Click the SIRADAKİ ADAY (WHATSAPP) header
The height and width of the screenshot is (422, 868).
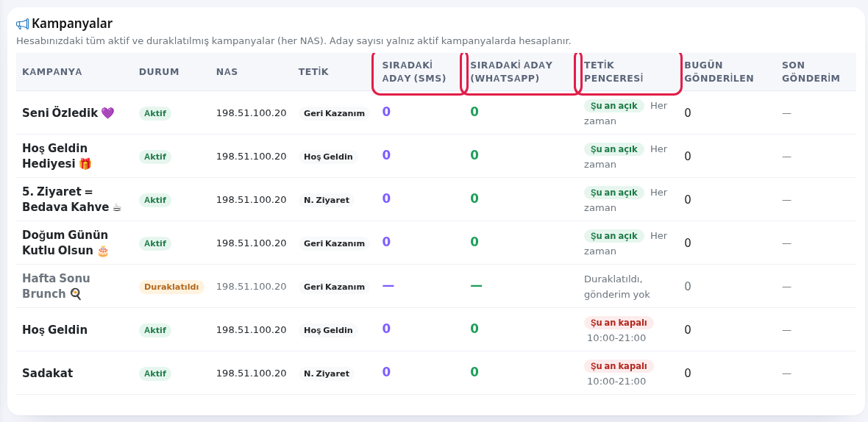click(x=511, y=72)
